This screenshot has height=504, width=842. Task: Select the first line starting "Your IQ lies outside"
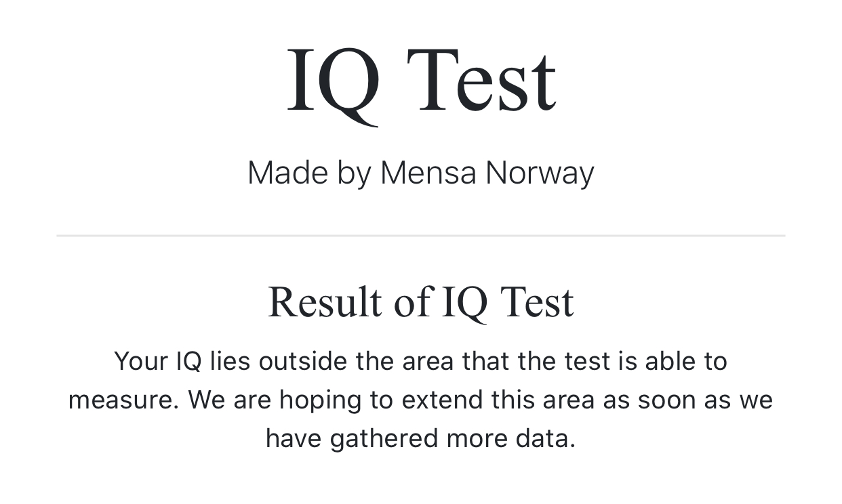[421, 361]
